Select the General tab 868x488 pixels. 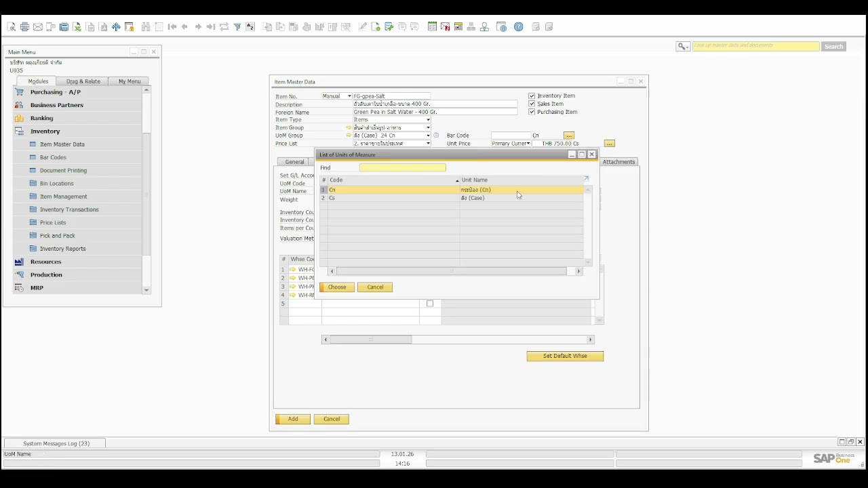point(294,162)
